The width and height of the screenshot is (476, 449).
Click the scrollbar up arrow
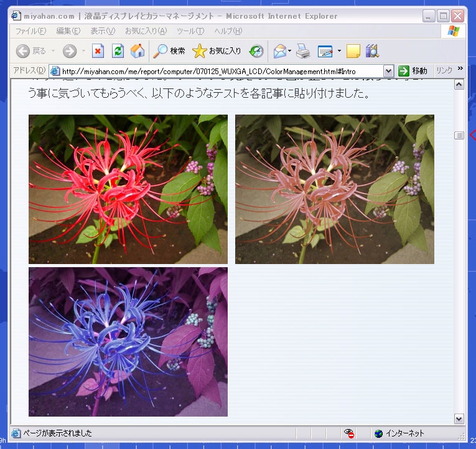coord(459,85)
